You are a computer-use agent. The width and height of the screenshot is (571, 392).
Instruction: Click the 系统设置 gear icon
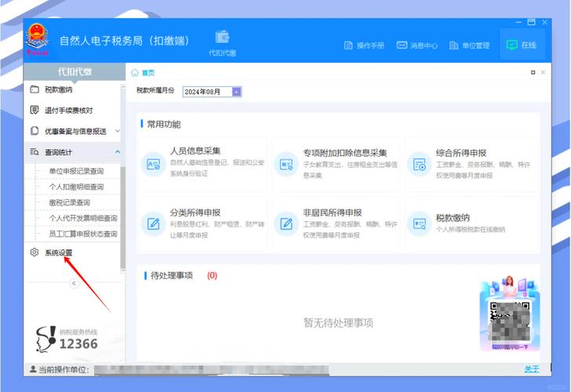coord(35,252)
